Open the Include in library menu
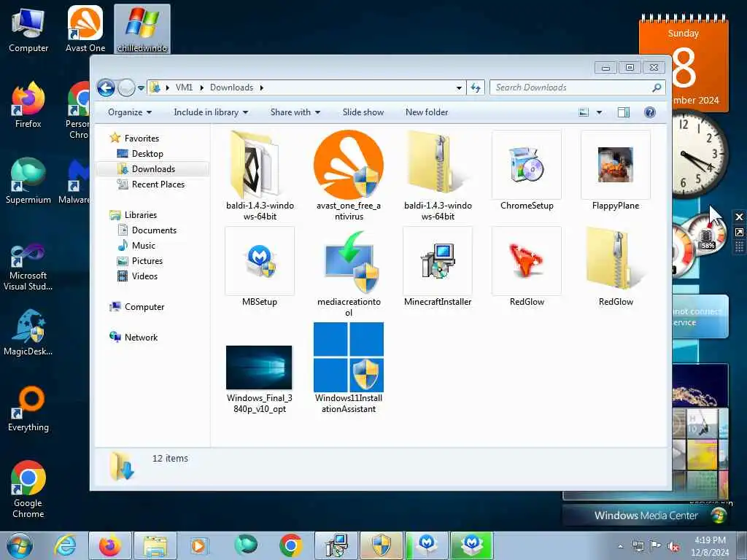Viewport: 747px width, 560px height. click(211, 112)
